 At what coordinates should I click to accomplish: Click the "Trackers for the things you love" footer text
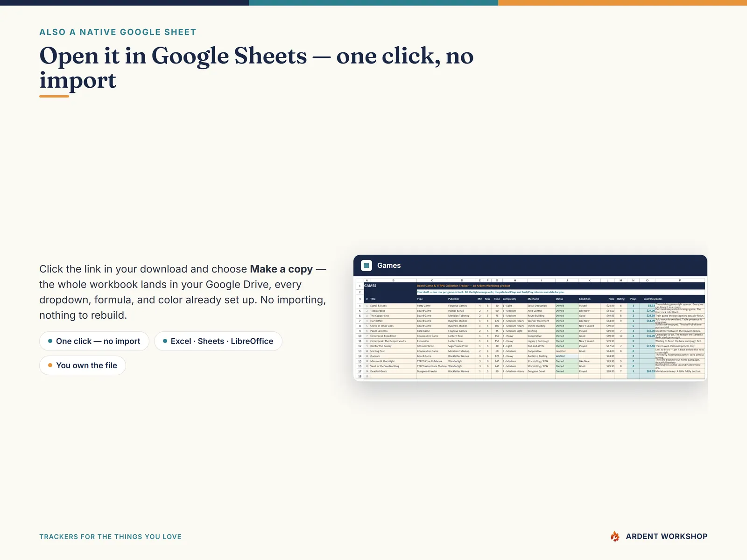[110, 537]
